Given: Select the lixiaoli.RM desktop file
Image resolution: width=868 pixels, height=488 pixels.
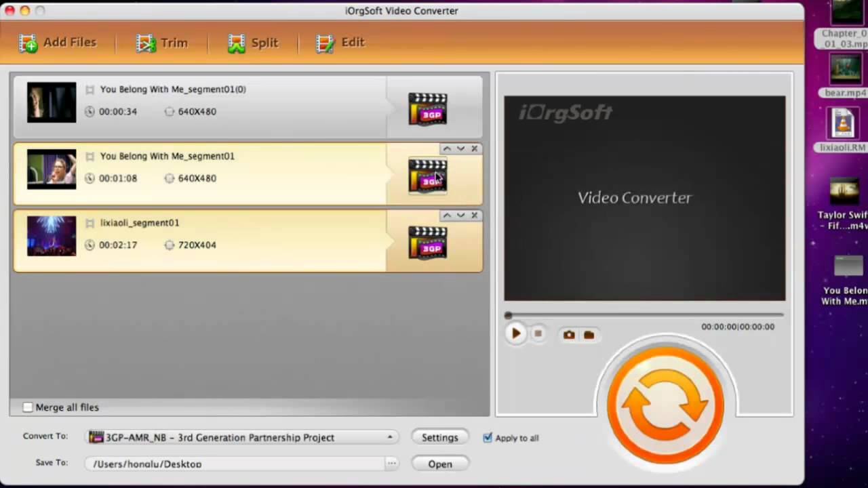Looking at the screenshot, I should [844, 130].
